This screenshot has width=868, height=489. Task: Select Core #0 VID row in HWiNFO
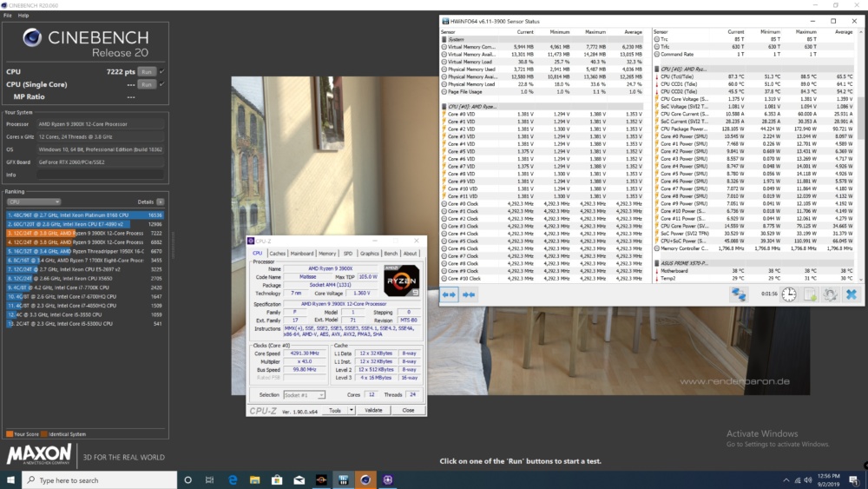tap(542, 114)
